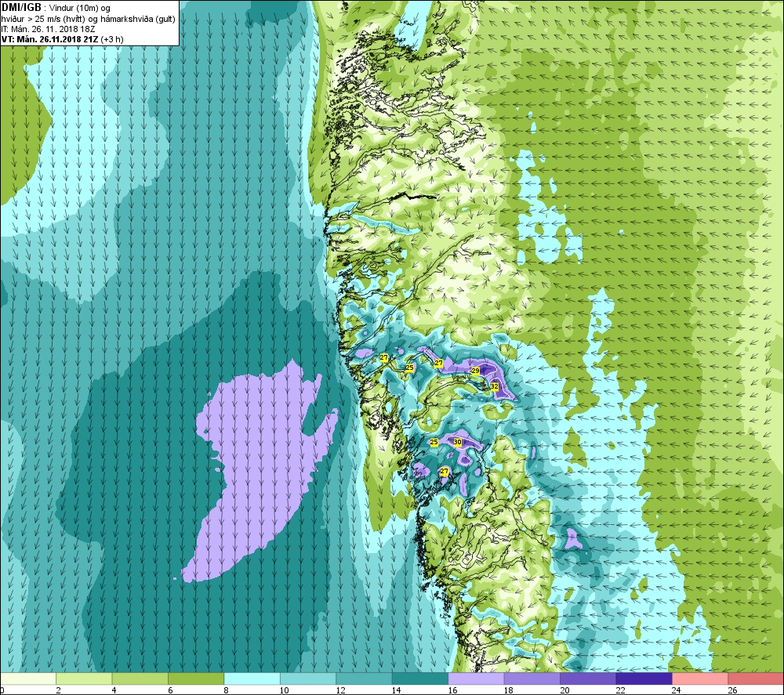
Task: Click the yellow 27 label directly below the 30 label
Action: [x=444, y=471]
